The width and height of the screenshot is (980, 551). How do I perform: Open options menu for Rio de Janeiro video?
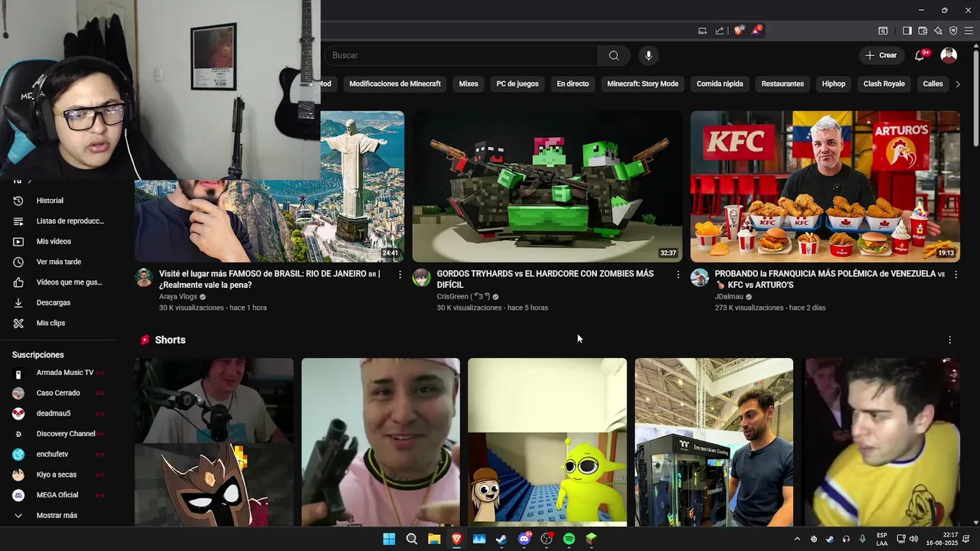(400, 274)
